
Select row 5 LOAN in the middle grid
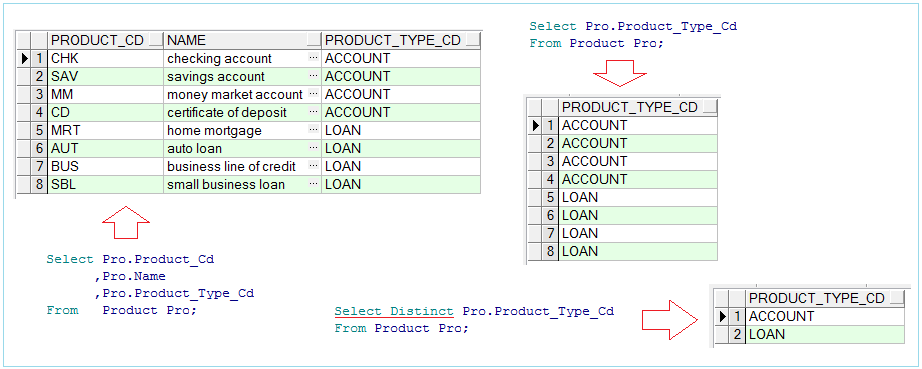(x=638, y=197)
